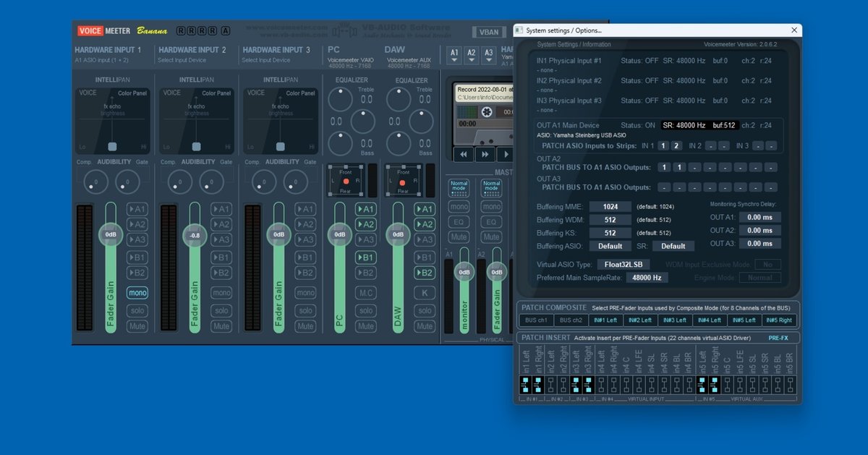The width and height of the screenshot is (868, 455).
Task: Open the A1 hardware output device dropdown
Action: click(x=454, y=56)
